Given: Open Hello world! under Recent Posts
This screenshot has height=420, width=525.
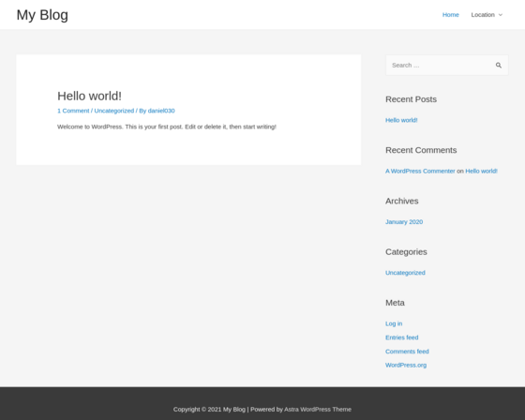Looking at the screenshot, I should (x=401, y=120).
